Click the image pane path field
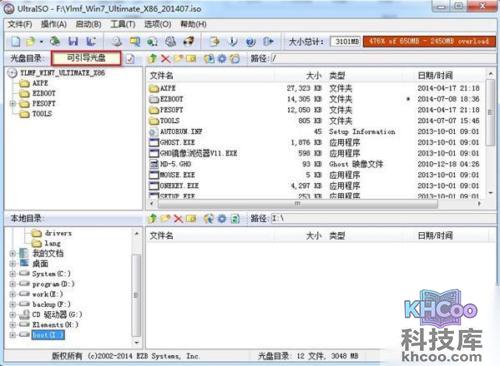This screenshot has height=366, width=500. pyautogui.click(x=383, y=59)
